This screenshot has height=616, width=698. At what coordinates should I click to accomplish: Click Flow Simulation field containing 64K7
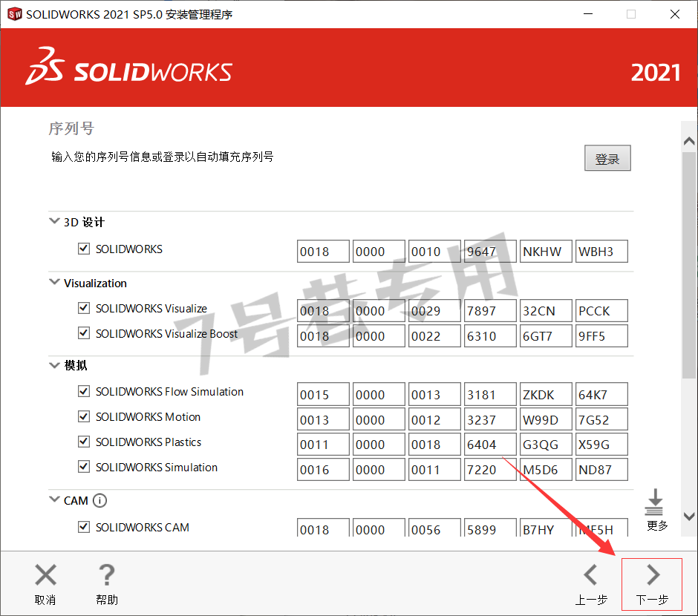601,395
